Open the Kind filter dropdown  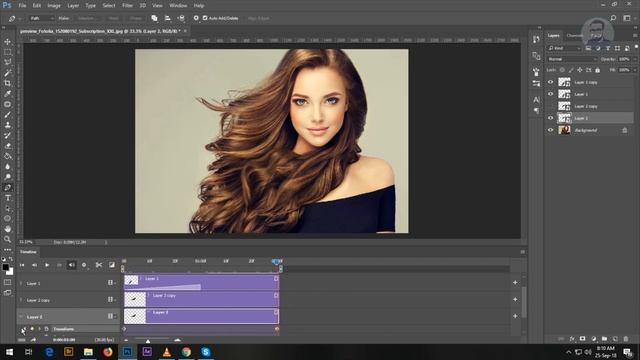click(x=564, y=48)
